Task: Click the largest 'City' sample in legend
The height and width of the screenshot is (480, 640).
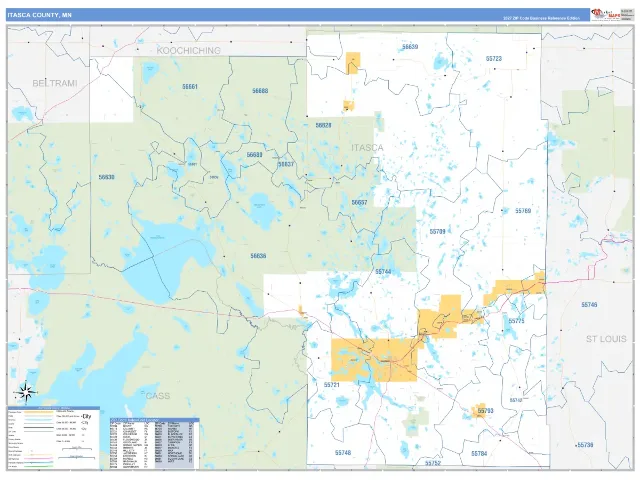Action: click(87, 417)
